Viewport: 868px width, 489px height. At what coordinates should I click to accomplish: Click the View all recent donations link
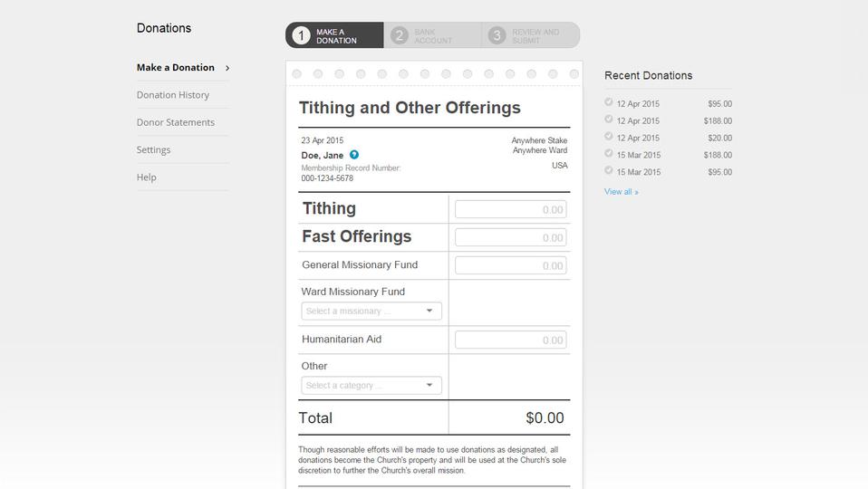(622, 192)
